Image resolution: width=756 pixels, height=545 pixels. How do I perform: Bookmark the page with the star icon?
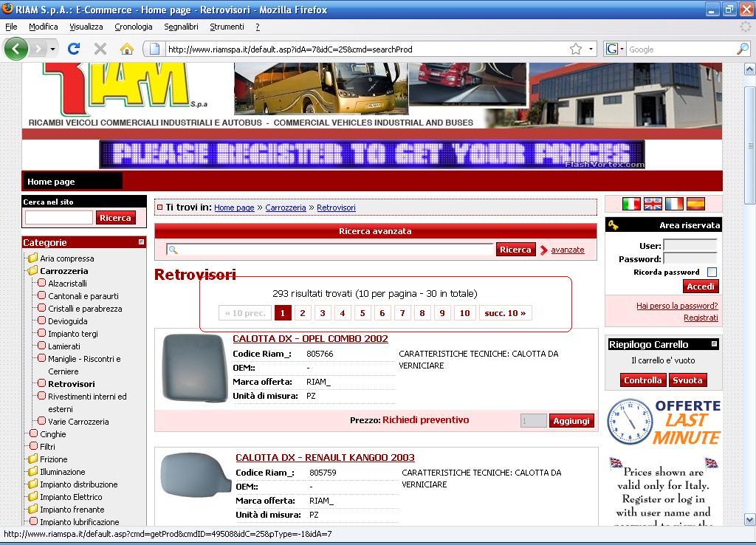tap(576, 49)
